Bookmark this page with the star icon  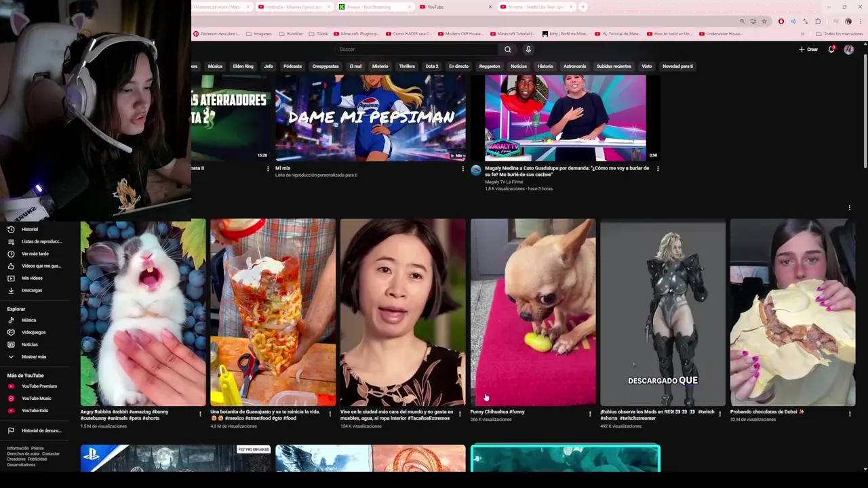point(764,21)
